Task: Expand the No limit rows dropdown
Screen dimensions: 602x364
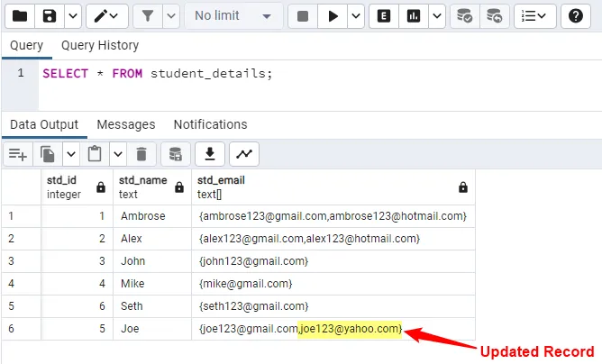Action: pyautogui.click(x=232, y=16)
